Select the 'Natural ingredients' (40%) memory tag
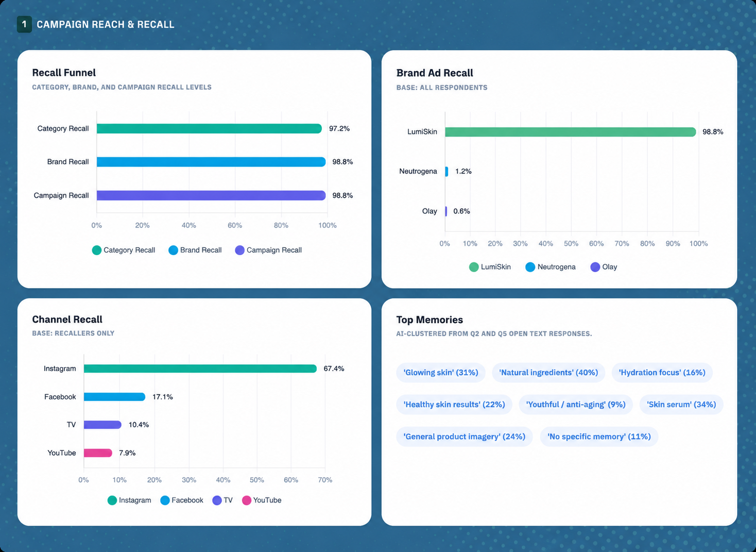Image resolution: width=756 pixels, height=552 pixels. (548, 373)
